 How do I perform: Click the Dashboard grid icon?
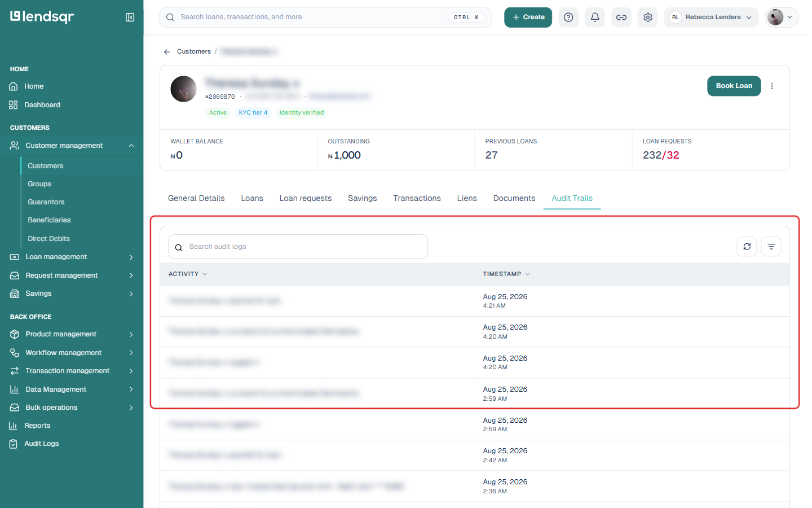pyautogui.click(x=14, y=105)
